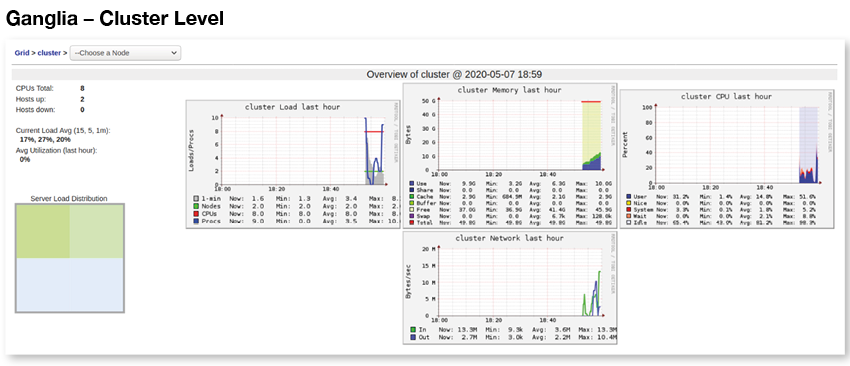Click the gray 1-min legend swatch

coord(196,198)
